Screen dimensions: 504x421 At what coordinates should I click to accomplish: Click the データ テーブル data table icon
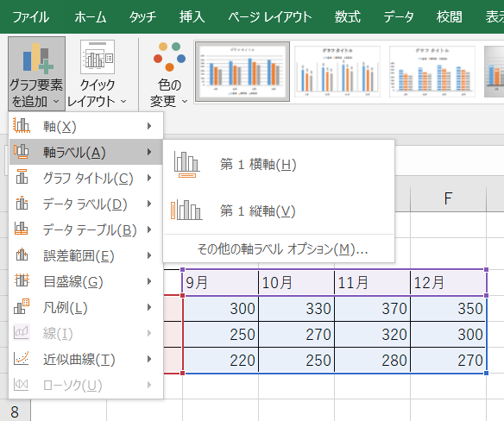click(x=22, y=229)
